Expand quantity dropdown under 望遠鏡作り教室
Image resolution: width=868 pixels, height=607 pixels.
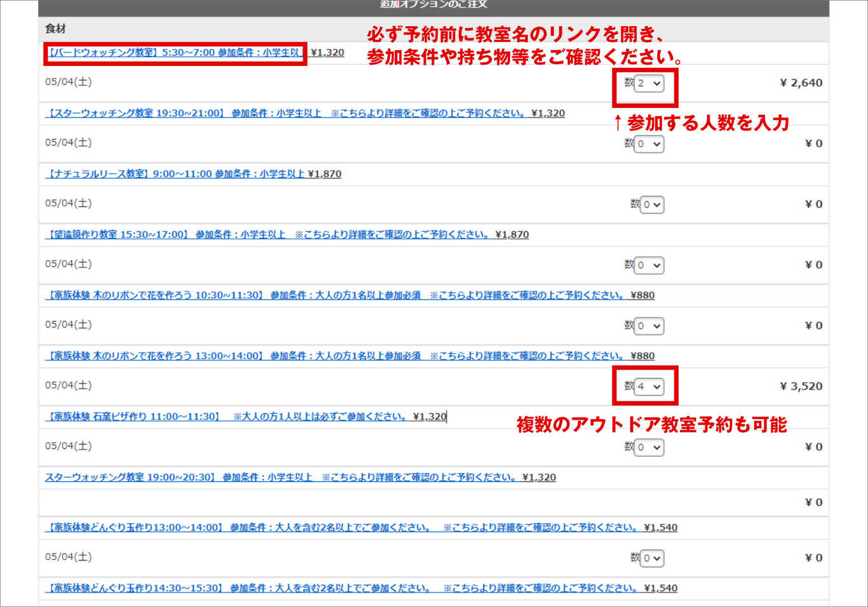point(649,265)
